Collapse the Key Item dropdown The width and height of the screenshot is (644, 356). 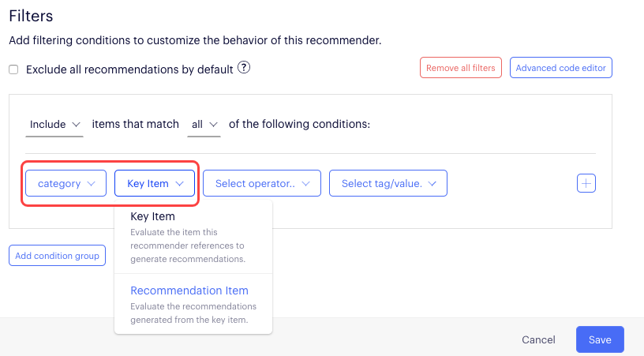point(155,183)
